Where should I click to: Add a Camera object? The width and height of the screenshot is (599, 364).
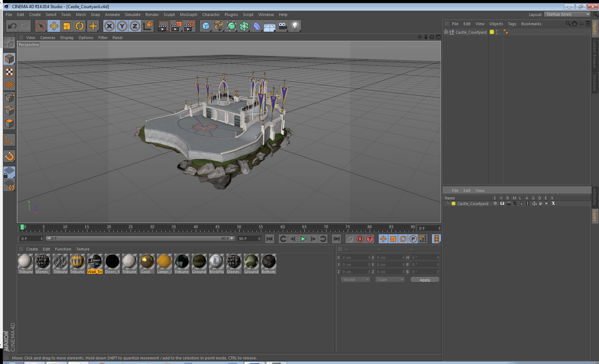(x=282, y=26)
